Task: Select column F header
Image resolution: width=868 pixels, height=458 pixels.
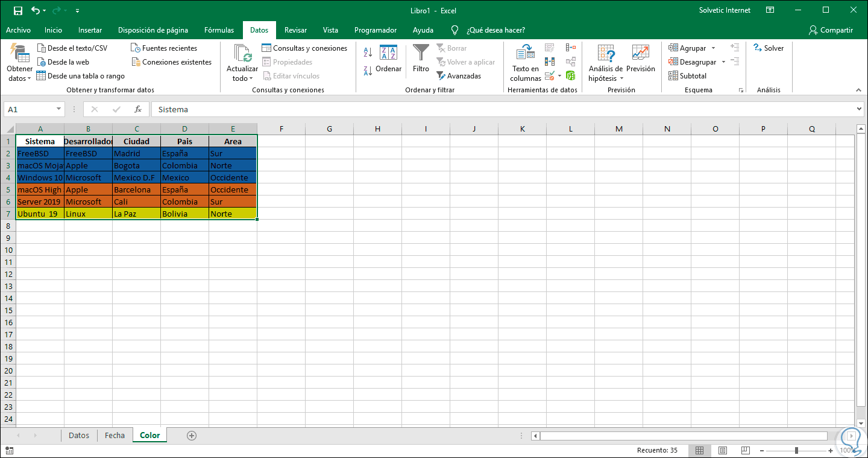Action: coord(281,129)
